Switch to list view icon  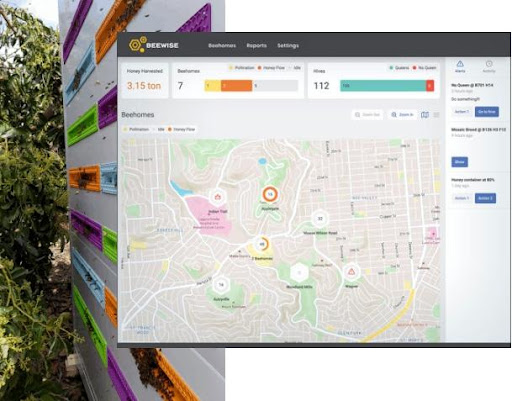(x=436, y=115)
